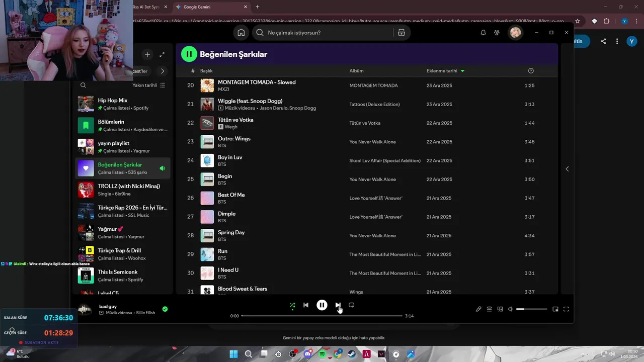Image resolution: width=644 pixels, height=362 pixels.
Task: Select Wiggle (feat. Snoop Dogg) track
Action: coord(367,104)
